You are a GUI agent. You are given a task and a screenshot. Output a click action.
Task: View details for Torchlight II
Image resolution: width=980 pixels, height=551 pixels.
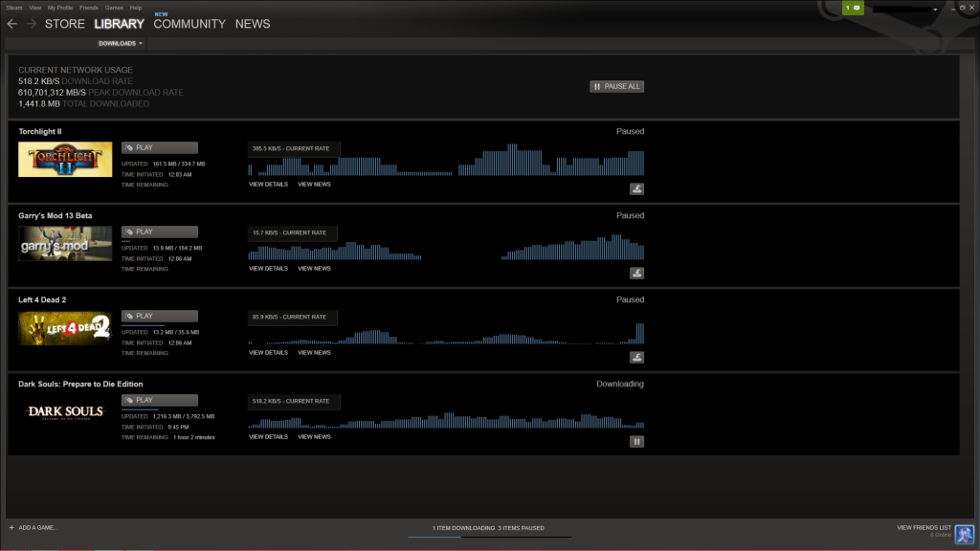click(268, 185)
